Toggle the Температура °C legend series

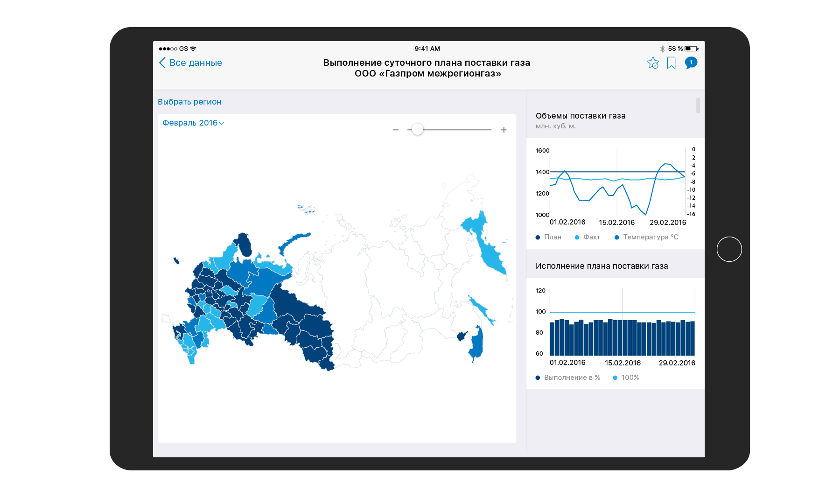[646, 237]
